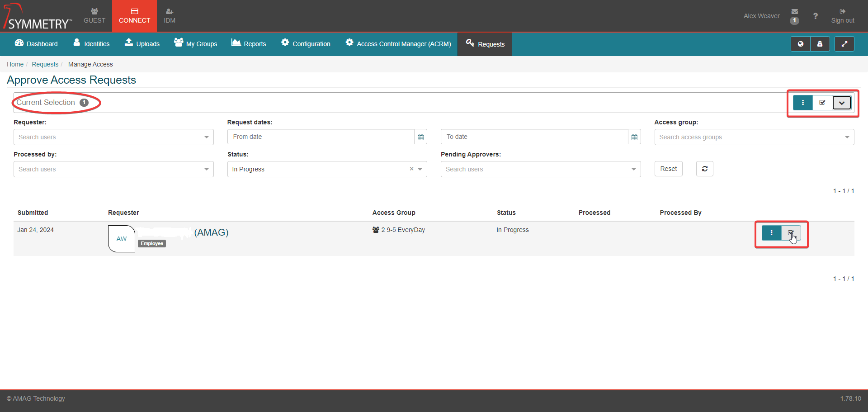Open Access Control Manager (ACRM) menu
868x412 pixels.
(398, 44)
